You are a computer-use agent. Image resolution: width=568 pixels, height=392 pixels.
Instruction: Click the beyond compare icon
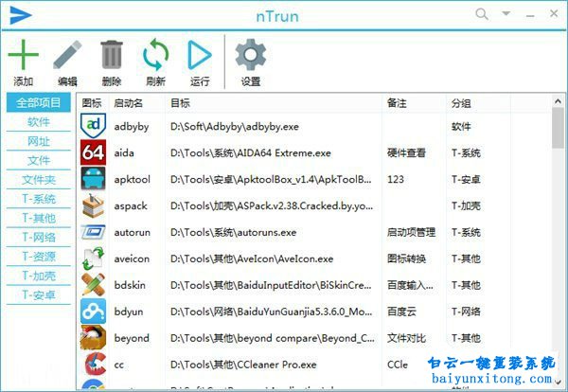[x=93, y=338]
